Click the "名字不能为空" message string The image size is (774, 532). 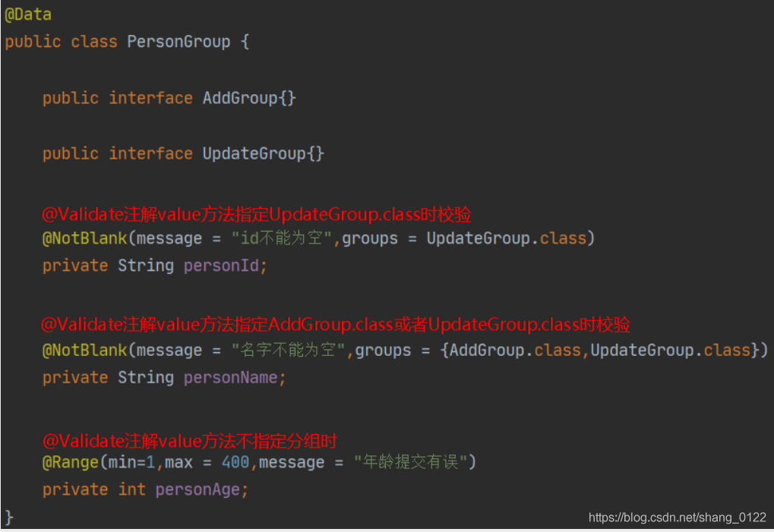point(289,350)
